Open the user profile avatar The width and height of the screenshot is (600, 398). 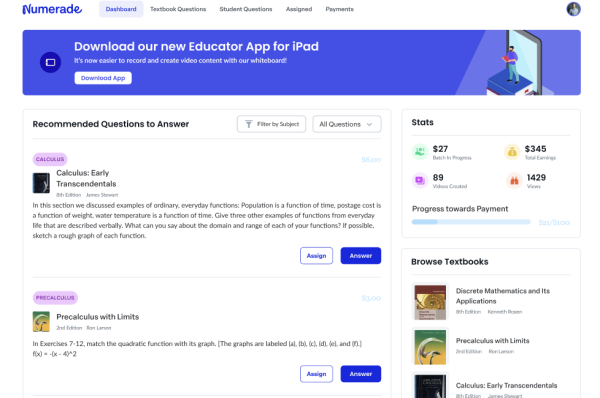click(x=573, y=9)
